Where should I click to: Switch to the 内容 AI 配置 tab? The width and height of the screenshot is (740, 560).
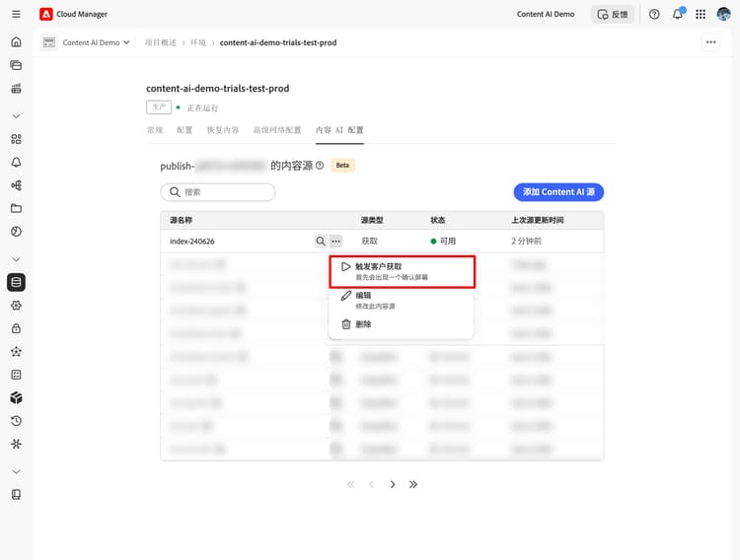click(x=339, y=130)
